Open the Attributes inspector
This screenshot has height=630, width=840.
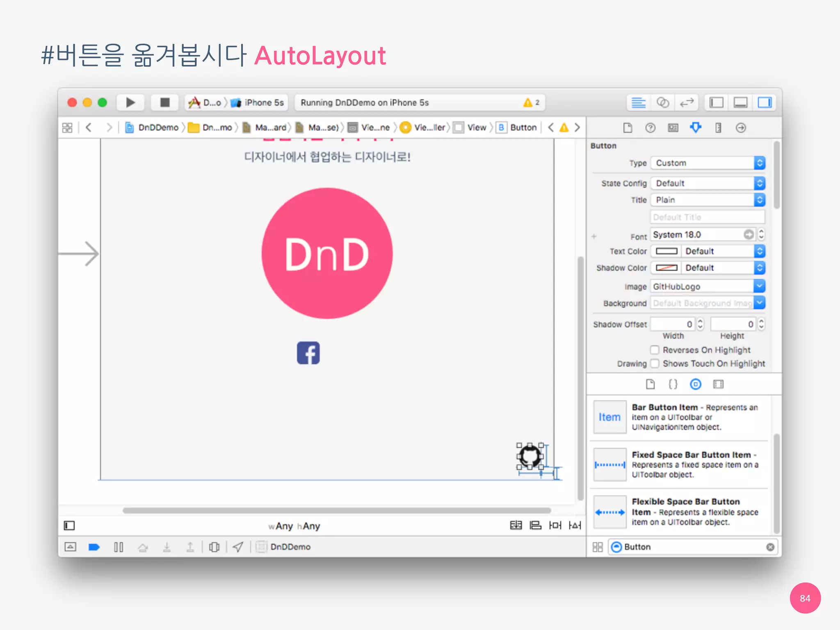click(696, 128)
